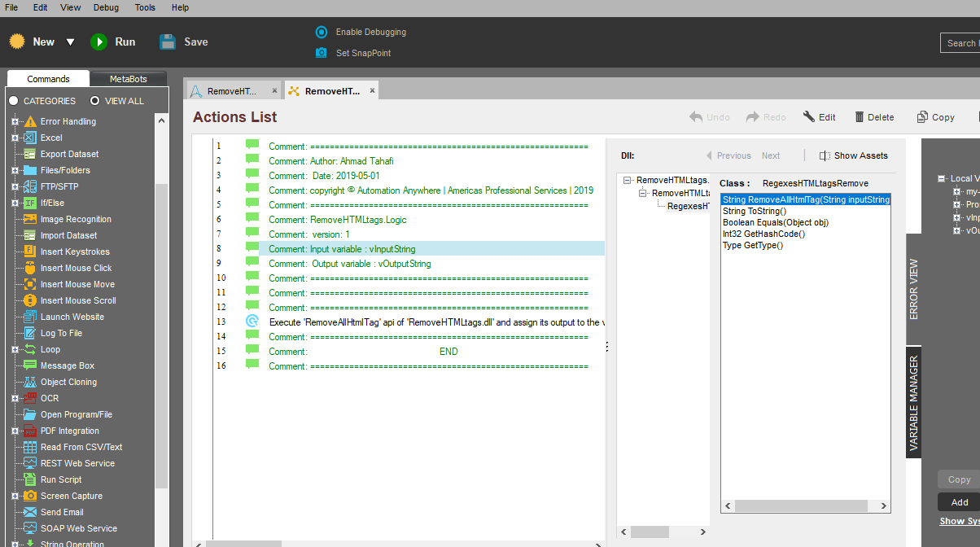Expand the Error Handling command group

click(x=15, y=121)
